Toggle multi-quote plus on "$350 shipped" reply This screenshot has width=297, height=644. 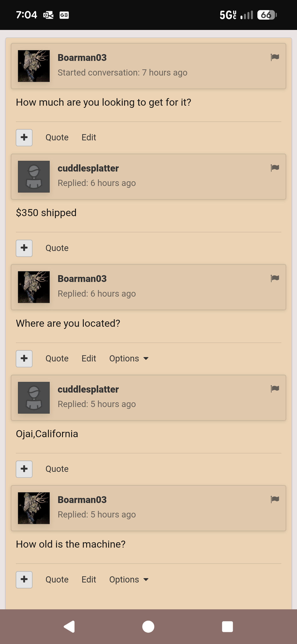[x=24, y=248]
